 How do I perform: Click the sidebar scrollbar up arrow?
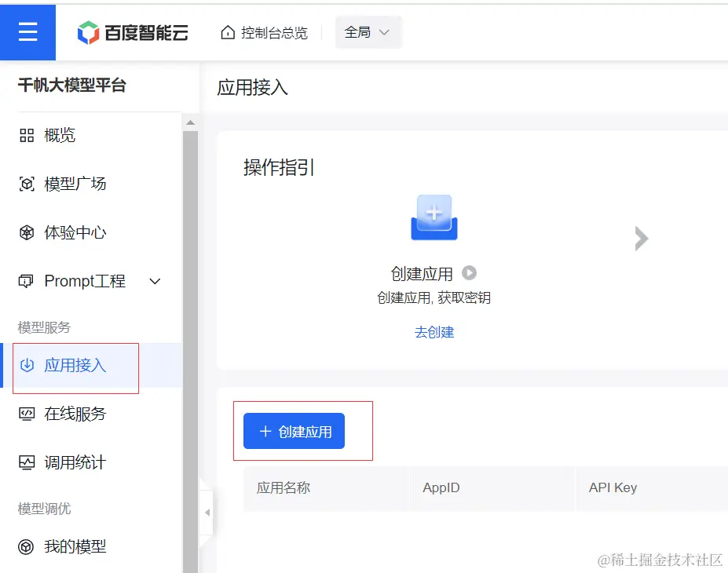click(190, 122)
